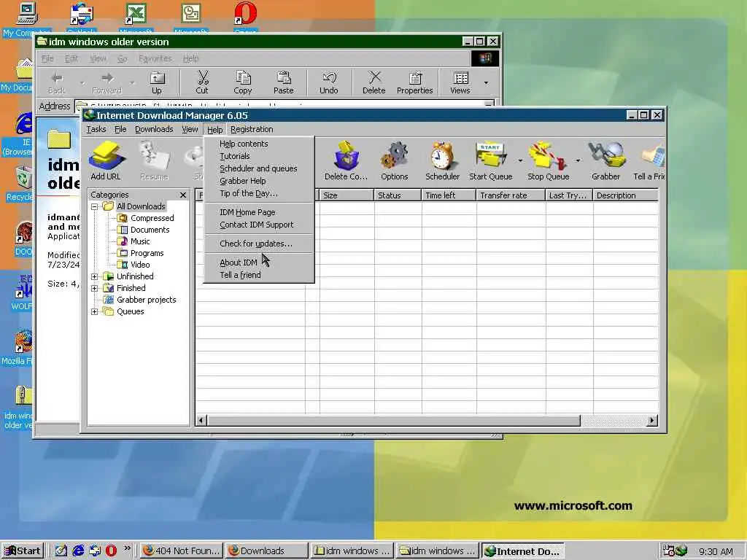
Task: Click the Last Try column header
Action: pos(569,195)
